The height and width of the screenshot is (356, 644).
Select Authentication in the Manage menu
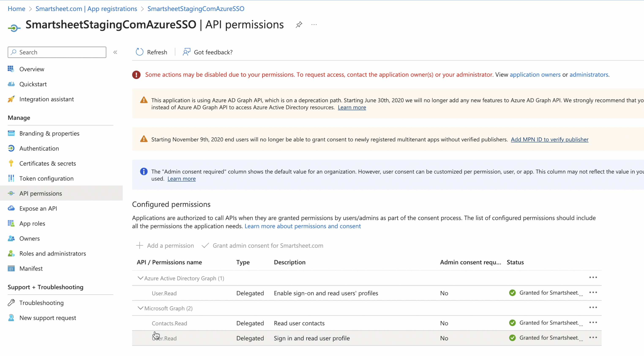pyautogui.click(x=39, y=148)
